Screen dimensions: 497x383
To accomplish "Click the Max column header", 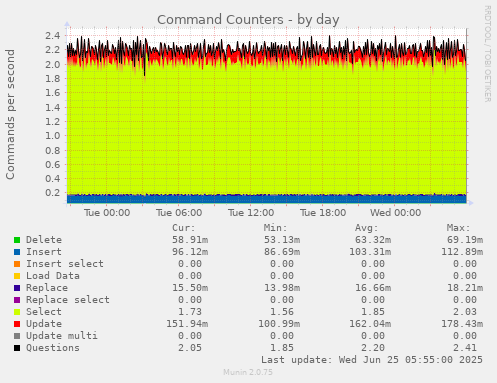I will (x=458, y=228).
